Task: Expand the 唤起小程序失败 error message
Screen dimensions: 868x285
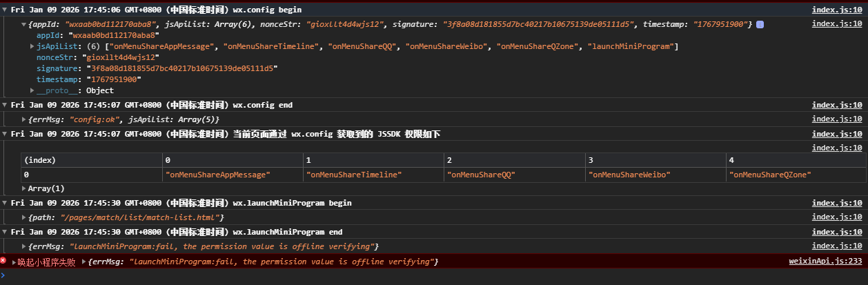Action: [13, 262]
